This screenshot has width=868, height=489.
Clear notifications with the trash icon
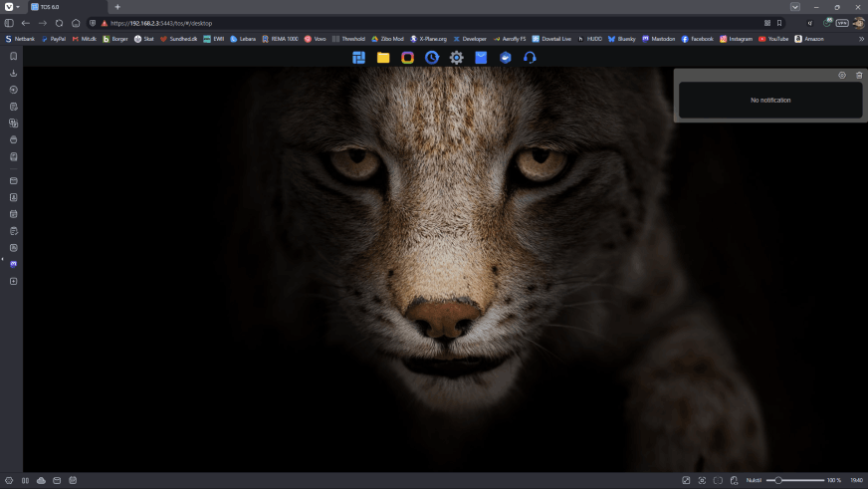pyautogui.click(x=859, y=76)
